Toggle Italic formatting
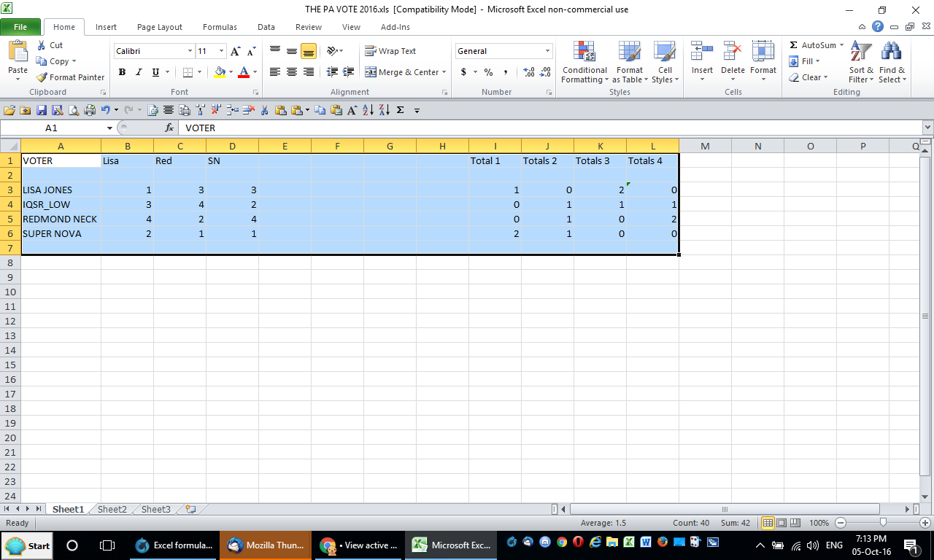This screenshot has height=560, width=934. click(139, 72)
